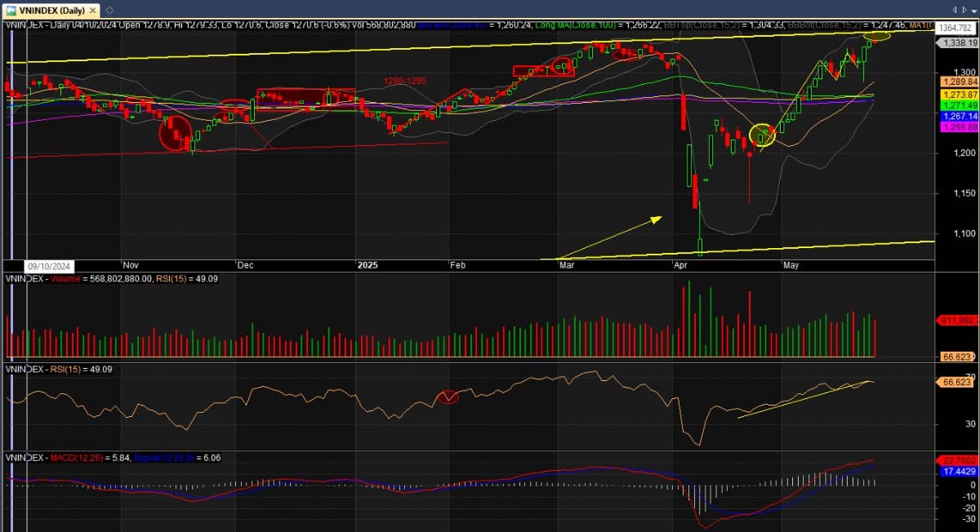The height and width of the screenshot is (532, 980).
Task: Click the 2025 label on the time axis
Action: 367,265
